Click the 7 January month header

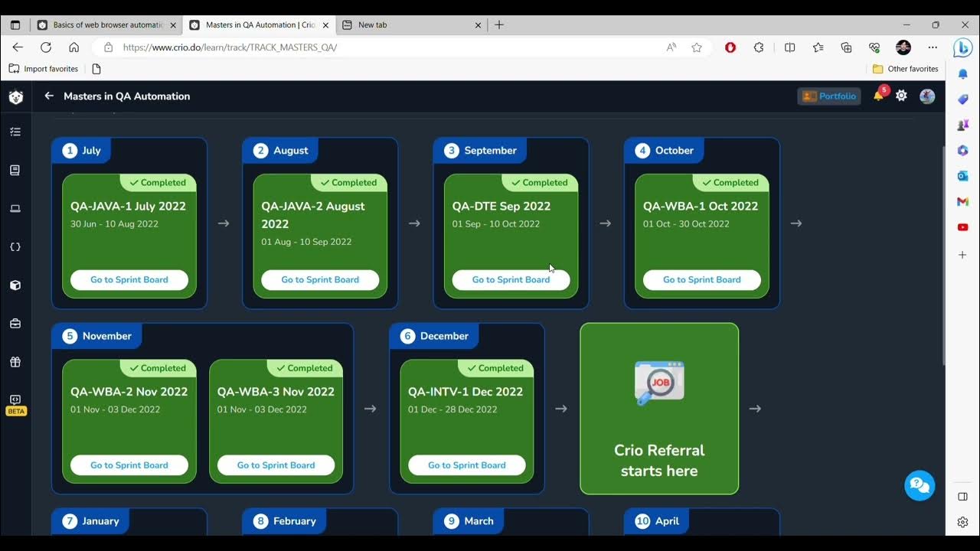click(91, 521)
